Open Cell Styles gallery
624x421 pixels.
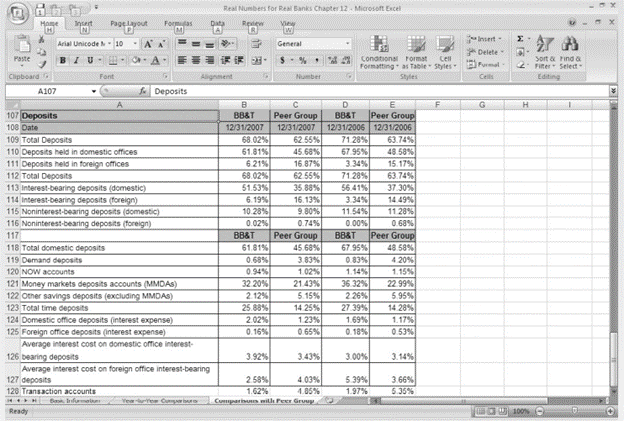coord(445,52)
